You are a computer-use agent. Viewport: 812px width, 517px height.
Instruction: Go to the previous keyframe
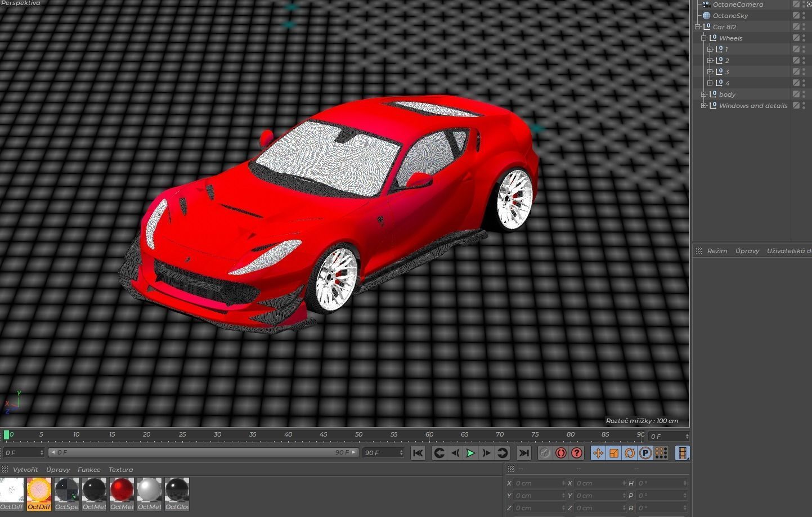point(439,453)
